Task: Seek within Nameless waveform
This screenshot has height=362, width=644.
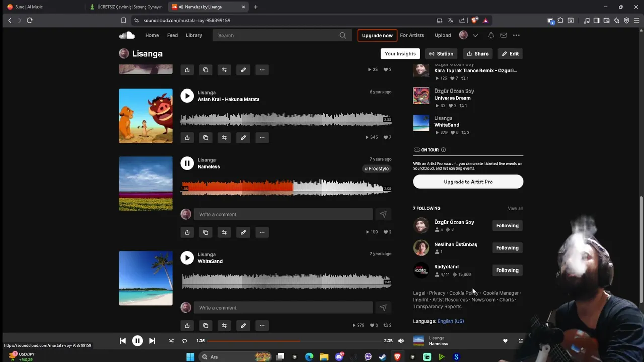Action: (286, 188)
